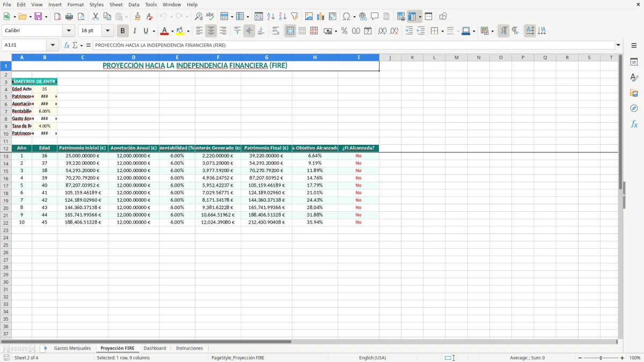Viewport: 644px width, 362px height.
Task: Open the Save dropdown arrow
Action: pyautogui.click(x=46, y=17)
